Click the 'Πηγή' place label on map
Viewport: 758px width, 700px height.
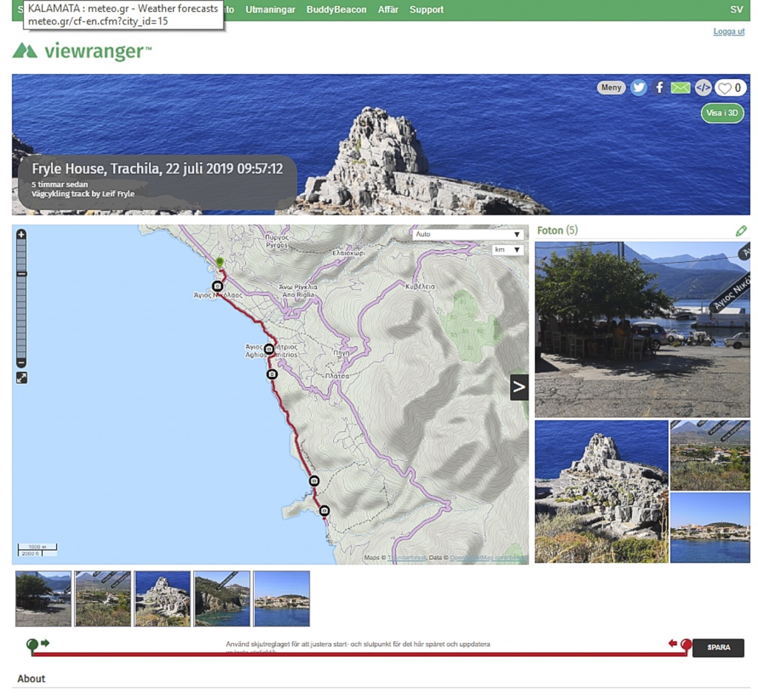click(341, 353)
